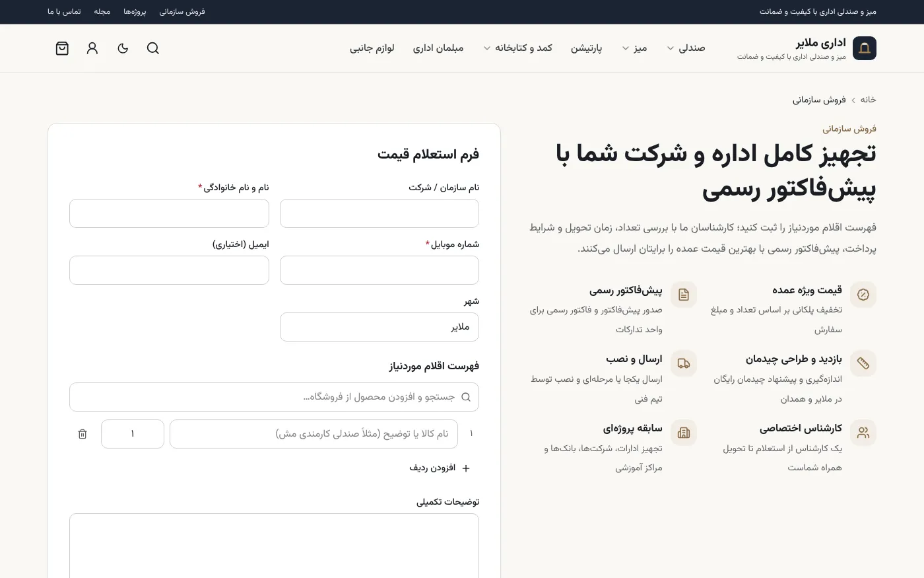
Task: Focus the شماره موبایل field
Action: 379,270
